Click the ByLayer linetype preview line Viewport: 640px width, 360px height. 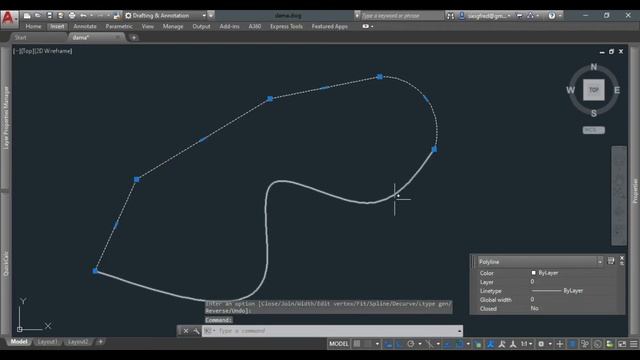point(547,291)
